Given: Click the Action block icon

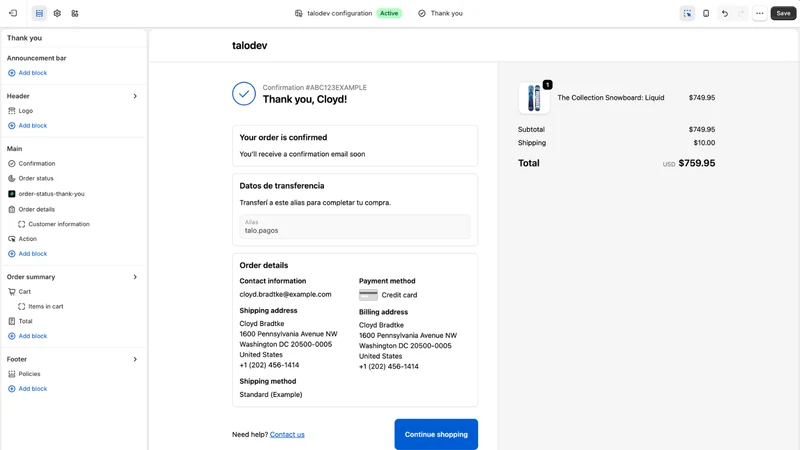Looking at the screenshot, I should [x=12, y=239].
